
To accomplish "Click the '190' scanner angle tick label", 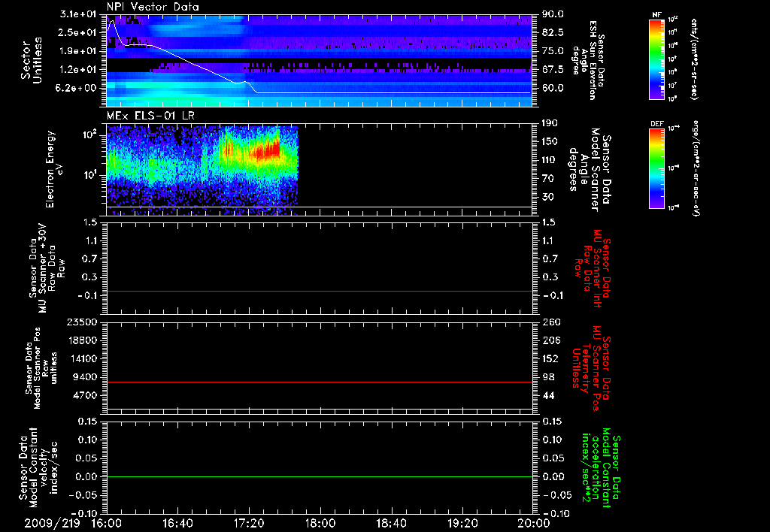I will (x=550, y=123).
